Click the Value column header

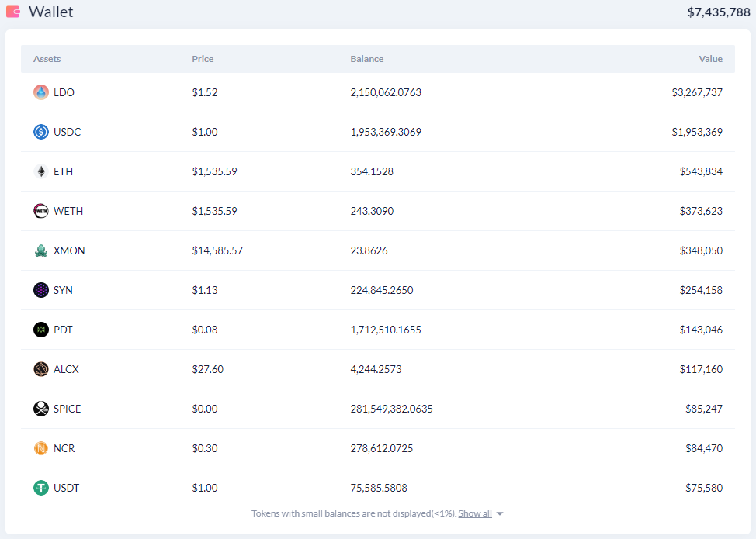(x=711, y=59)
